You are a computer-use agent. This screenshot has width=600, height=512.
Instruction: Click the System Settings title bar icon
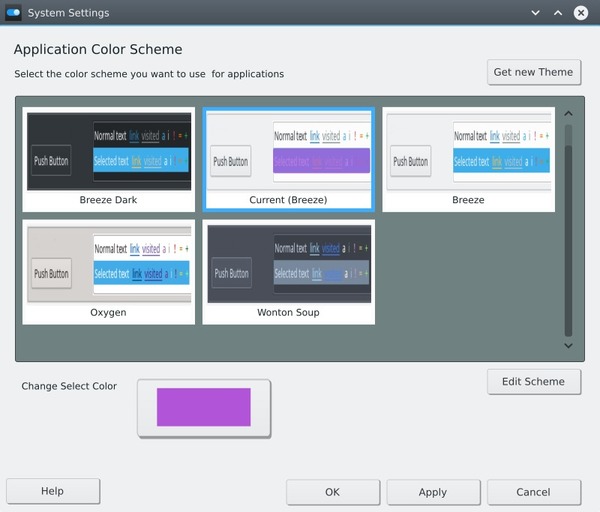14,13
